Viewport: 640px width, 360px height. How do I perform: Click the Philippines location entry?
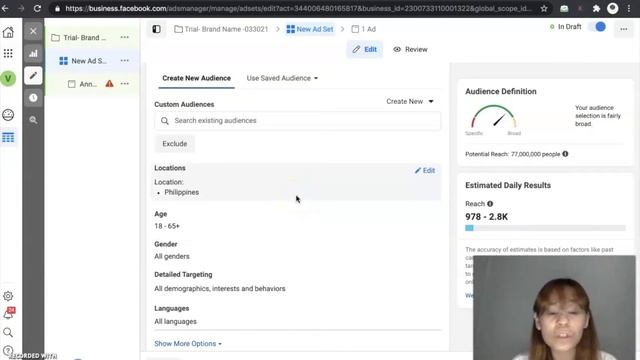182,192
